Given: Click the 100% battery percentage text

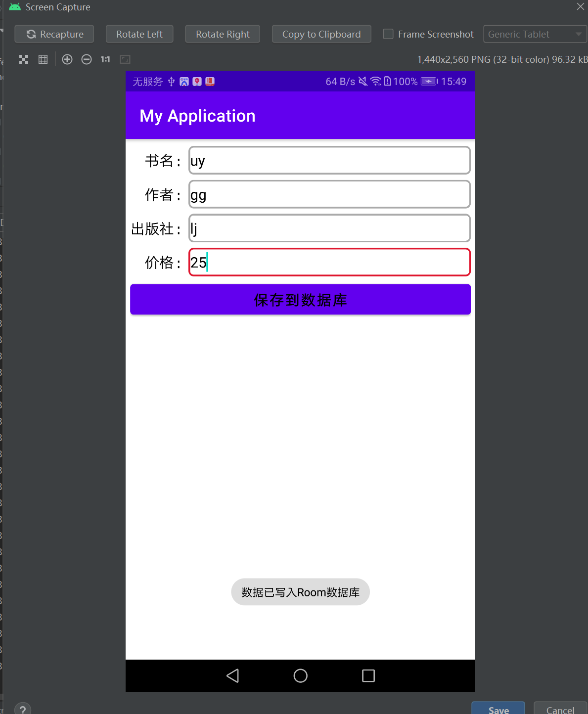Looking at the screenshot, I should pyautogui.click(x=406, y=82).
